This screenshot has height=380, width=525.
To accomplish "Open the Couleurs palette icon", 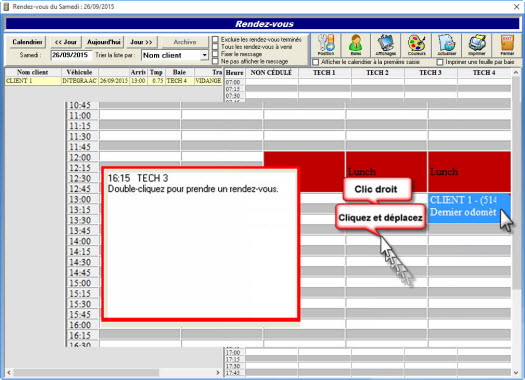I will [416, 45].
